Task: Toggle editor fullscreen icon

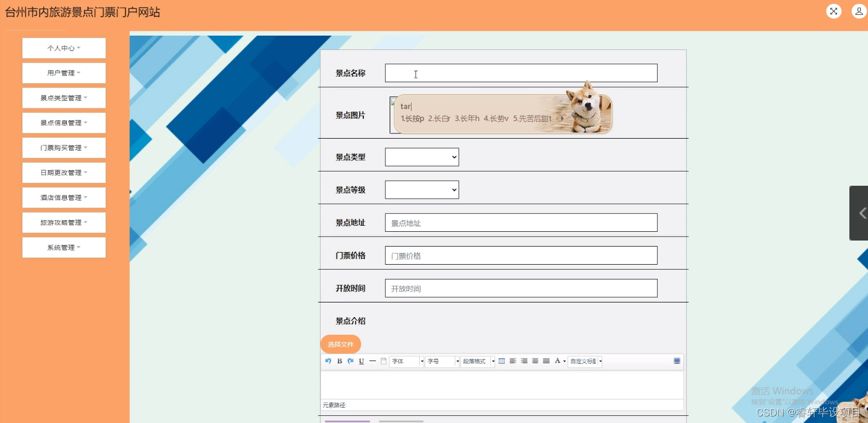Action: pos(677,361)
